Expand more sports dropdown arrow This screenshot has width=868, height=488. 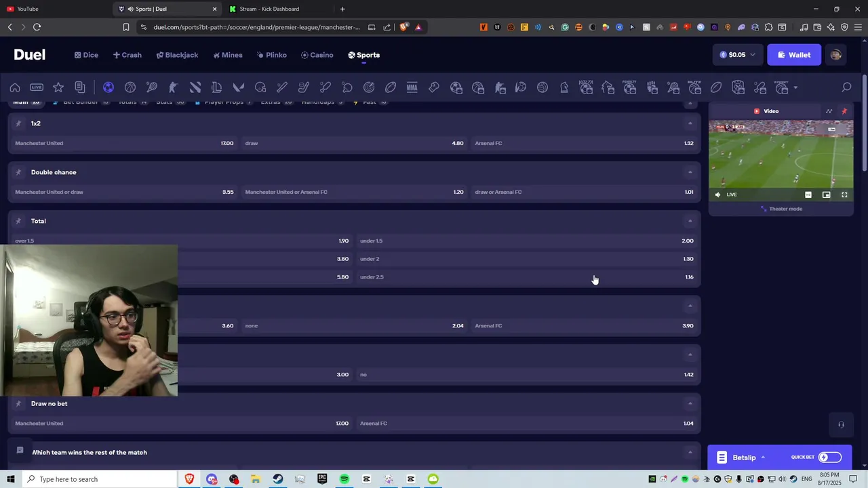[x=795, y=87]
